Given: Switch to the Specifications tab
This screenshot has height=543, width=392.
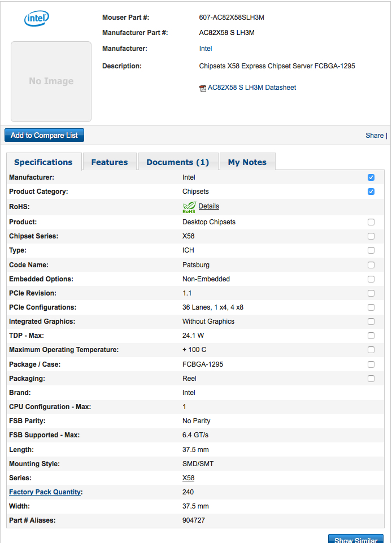Looking at the screenshot, I should (43, 162).
